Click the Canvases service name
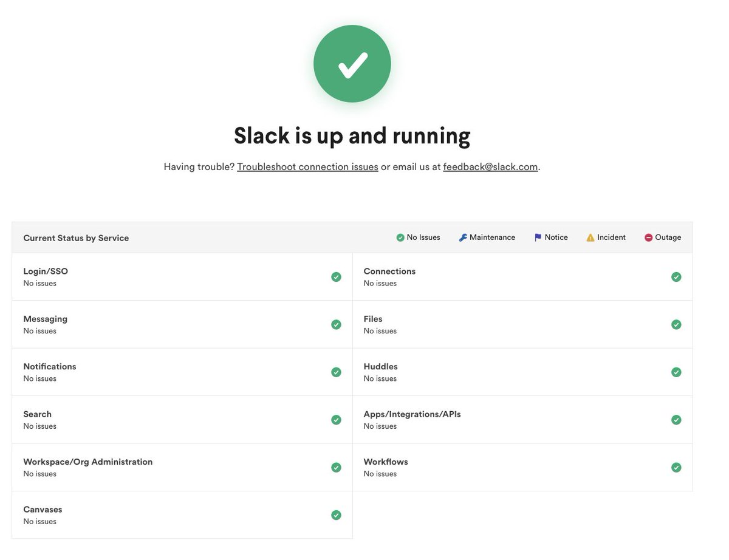The image size is (729, 560). (43, 510)
